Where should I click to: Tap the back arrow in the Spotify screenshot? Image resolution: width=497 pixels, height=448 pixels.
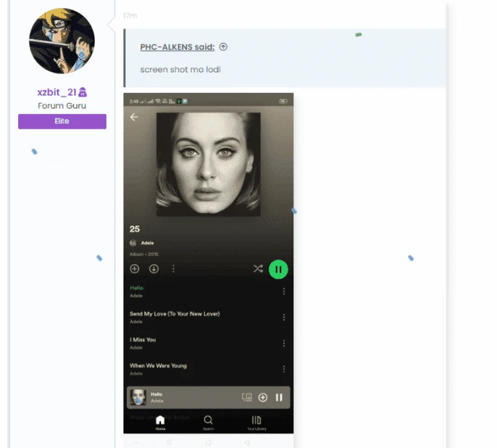pyautogui.click(x=134, y=117)
